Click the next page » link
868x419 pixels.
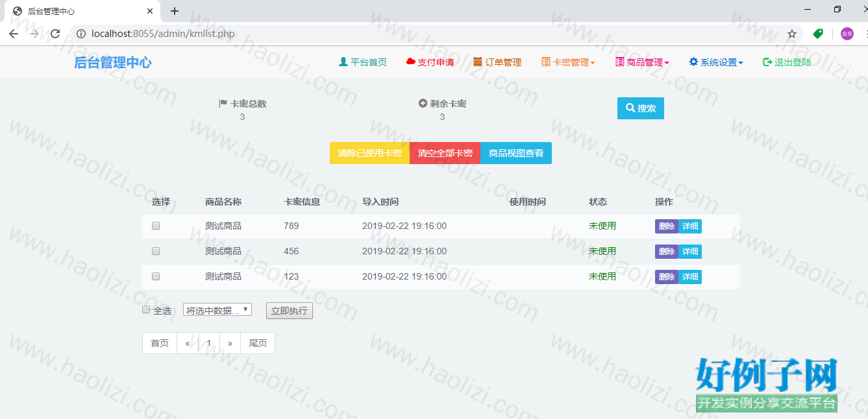tap(230, 343)
